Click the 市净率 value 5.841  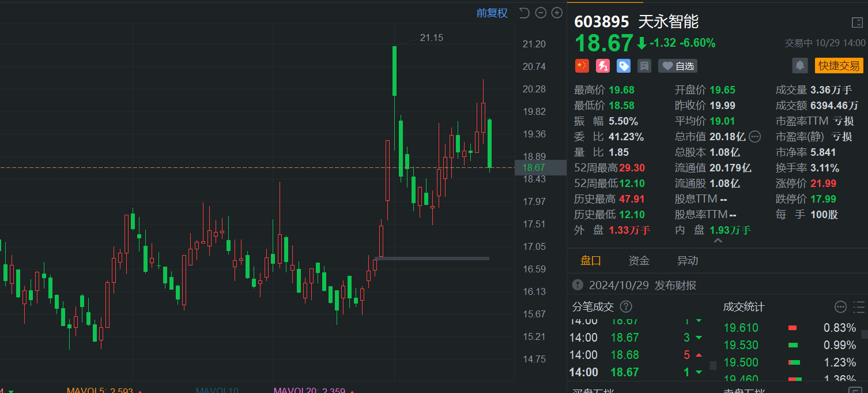click(823, 152)
